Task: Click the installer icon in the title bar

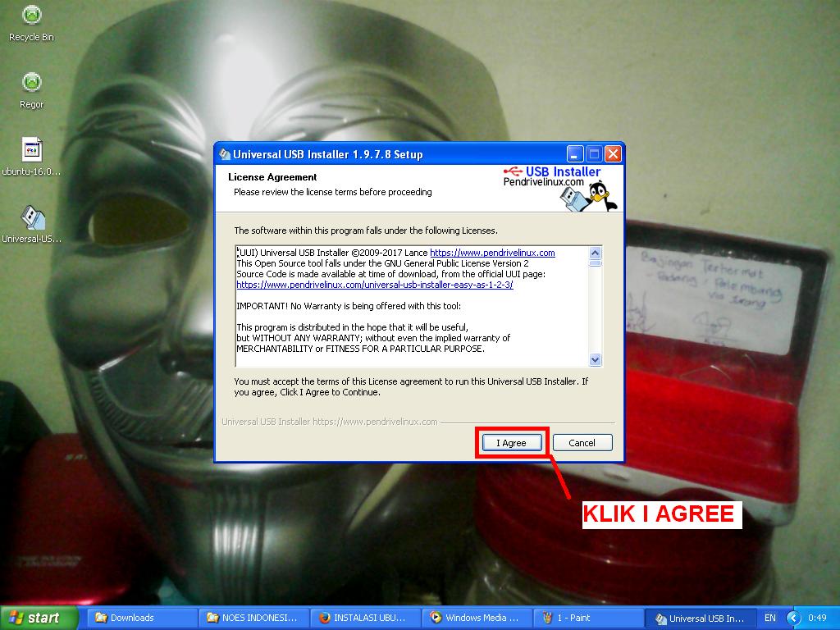Action: pyautogui.click(x=225, y=154)
